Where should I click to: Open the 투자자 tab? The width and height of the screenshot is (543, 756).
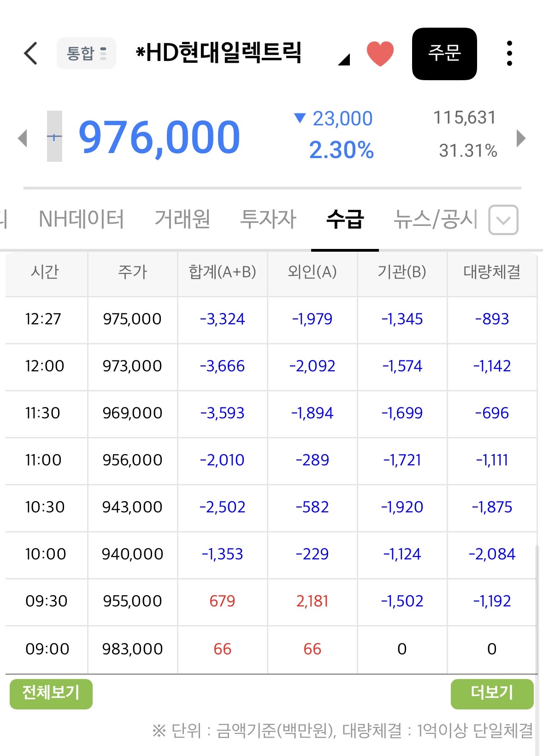coord(268,219)
